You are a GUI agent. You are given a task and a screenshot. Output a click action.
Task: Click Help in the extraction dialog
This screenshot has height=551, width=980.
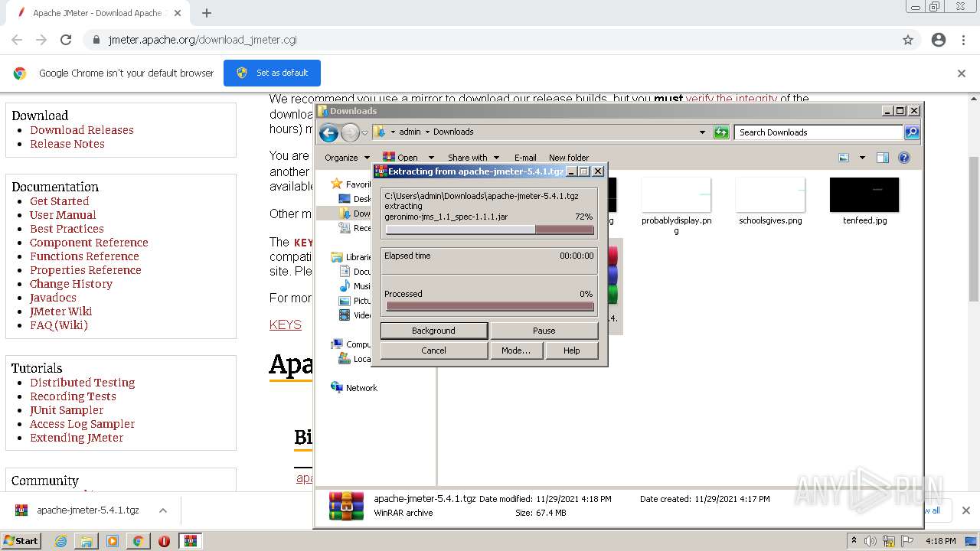(571, 350)
